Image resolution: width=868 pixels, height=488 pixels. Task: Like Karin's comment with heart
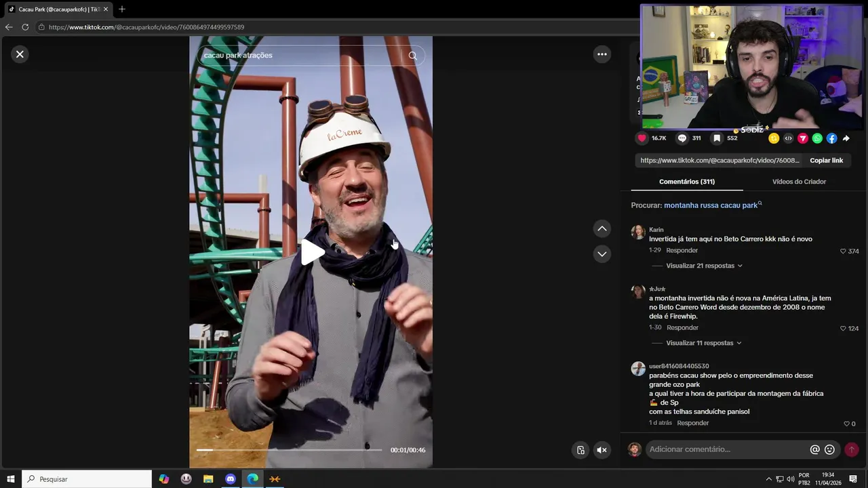pyautogui.click(x=843, y=251)
